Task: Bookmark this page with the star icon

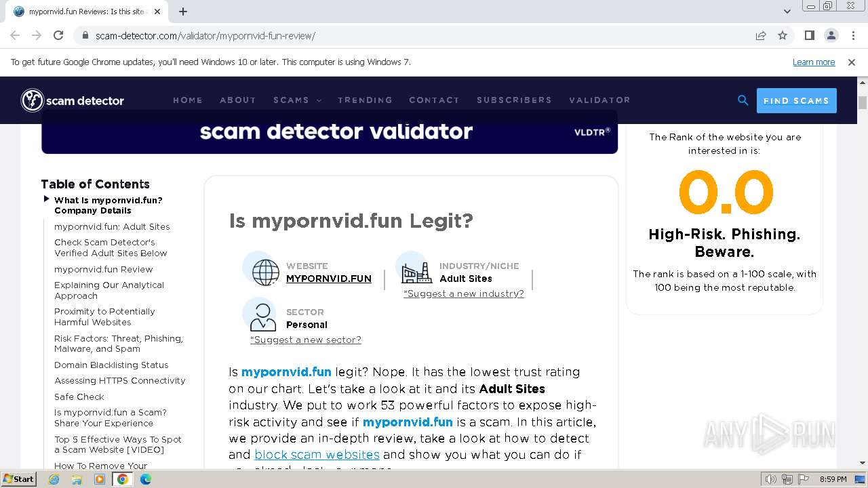Action: point(783,36)
